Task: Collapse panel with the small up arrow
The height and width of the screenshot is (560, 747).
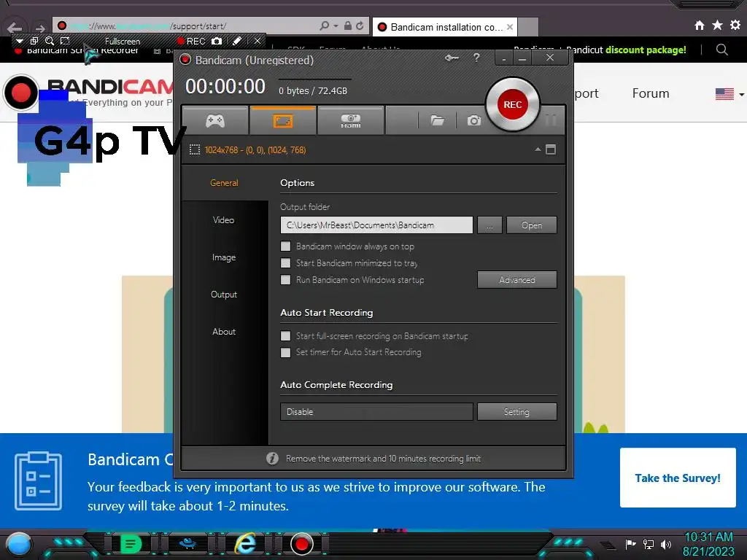Action: (538, 149)
